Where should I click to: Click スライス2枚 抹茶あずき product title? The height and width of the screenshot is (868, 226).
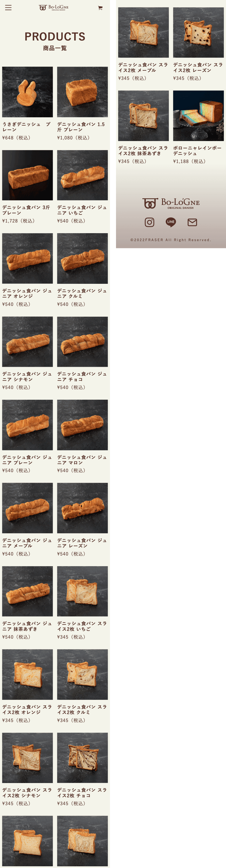coord(143,150)
